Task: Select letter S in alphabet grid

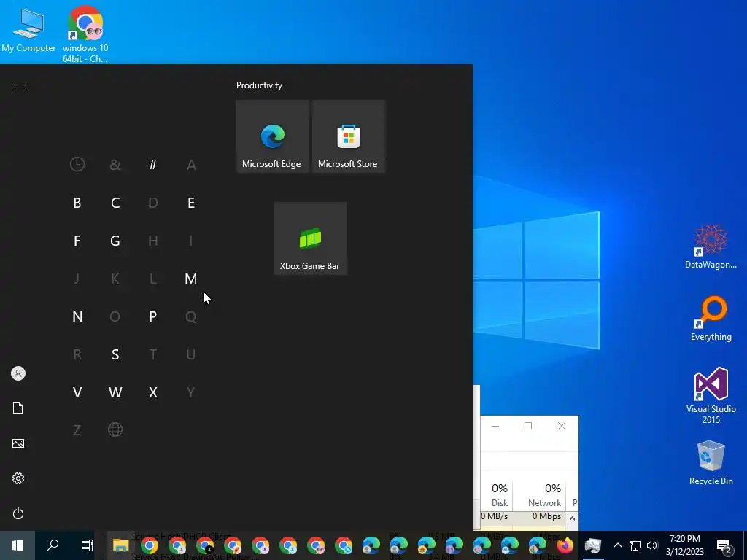Action: (x=115, y=354)
